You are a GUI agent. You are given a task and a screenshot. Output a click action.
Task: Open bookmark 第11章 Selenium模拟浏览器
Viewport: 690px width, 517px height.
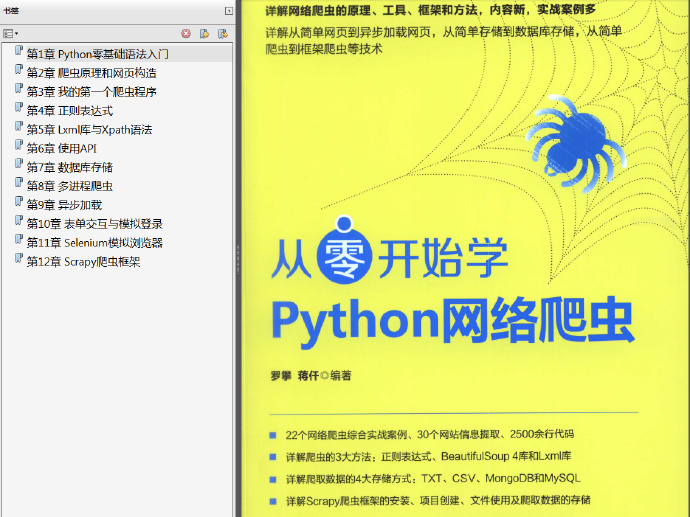point(95,242)
